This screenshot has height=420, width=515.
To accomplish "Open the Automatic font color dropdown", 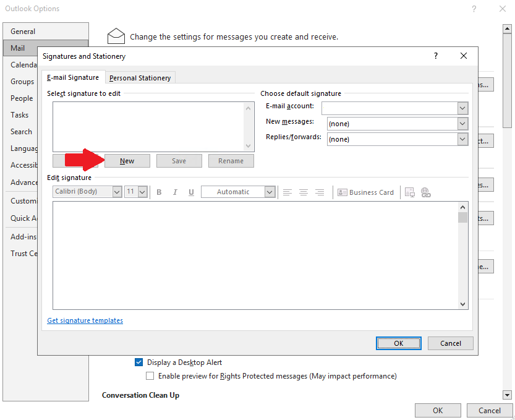I will point(270,192).
